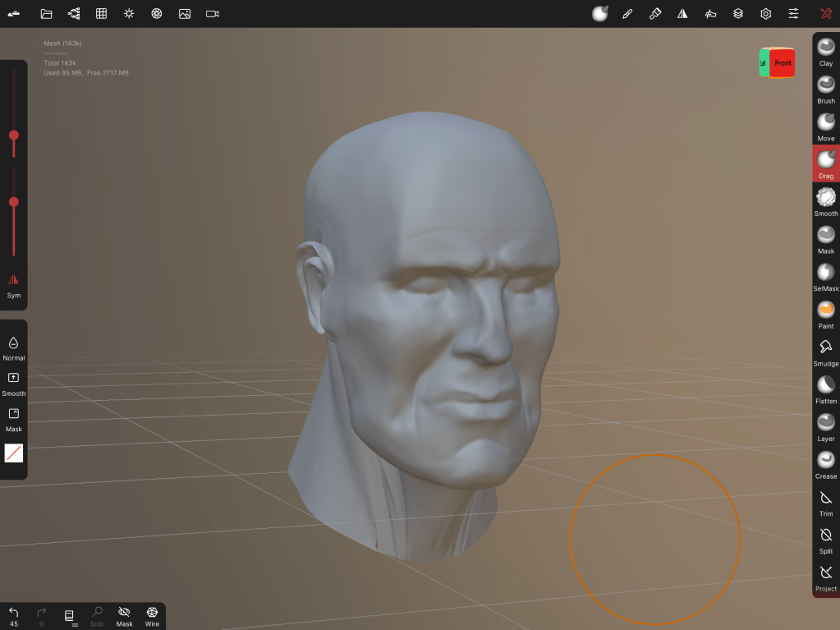The width and height of the screenshot is (840, 630).
Task: Open the Settings gear menu
Action: coord(765,14)
